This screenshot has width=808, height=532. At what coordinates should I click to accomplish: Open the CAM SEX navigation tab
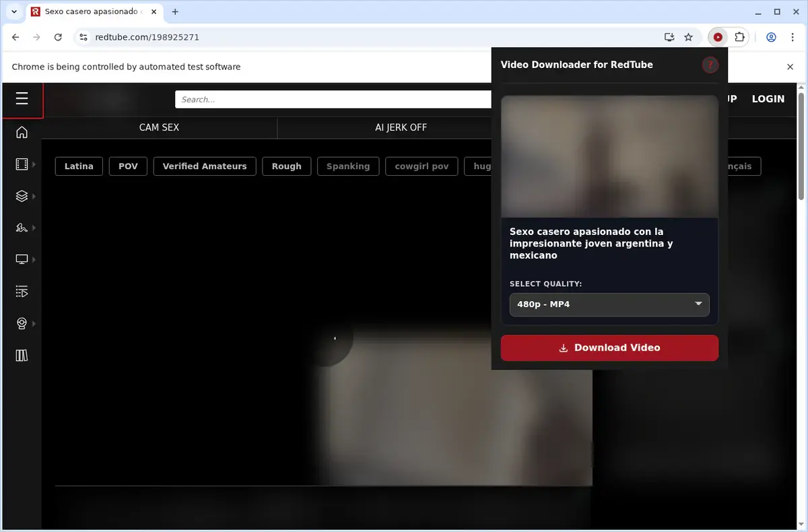pyautogui.click(x=159, y=127)
